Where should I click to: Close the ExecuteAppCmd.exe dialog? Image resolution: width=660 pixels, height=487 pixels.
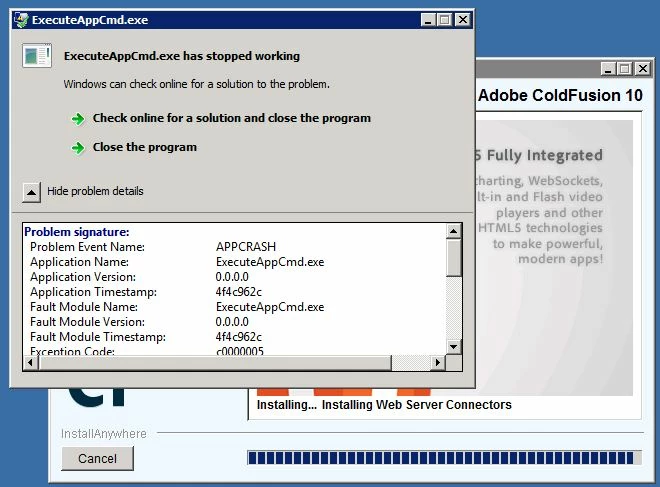pyautogui.click(x=462, y=20)
